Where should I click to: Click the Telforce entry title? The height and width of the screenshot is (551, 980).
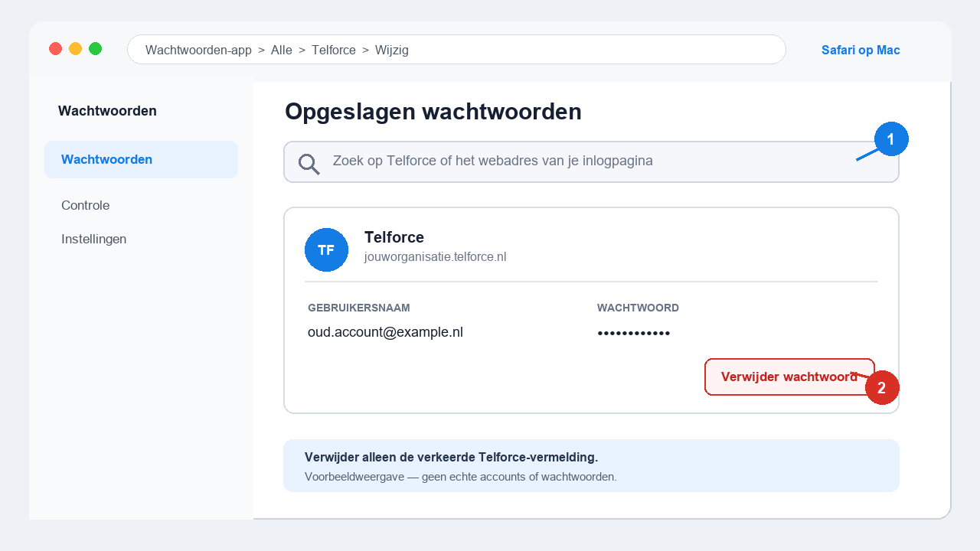[394, 237]
